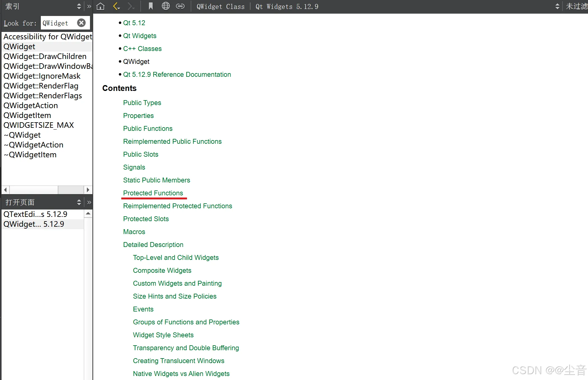Screen dimensions: 588x380
Task: Copy link with the chain icon
Action: pyautogui.click(x=180, y=6)
